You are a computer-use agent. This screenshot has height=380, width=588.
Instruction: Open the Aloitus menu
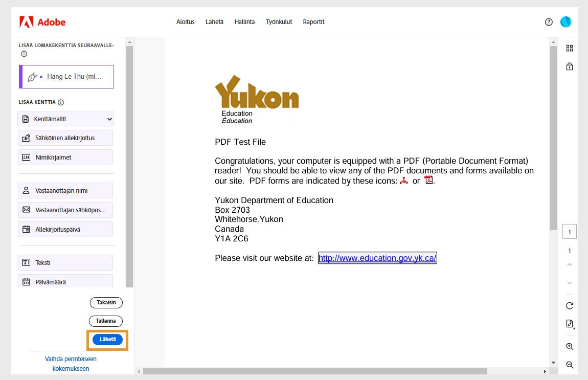point(185,22)
